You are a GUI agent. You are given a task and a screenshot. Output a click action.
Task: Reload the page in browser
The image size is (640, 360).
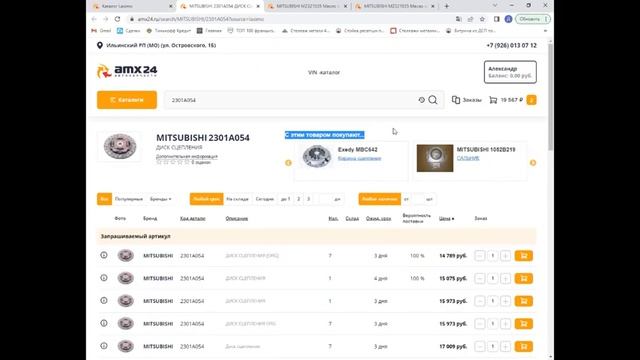click(x=118, y=19)
